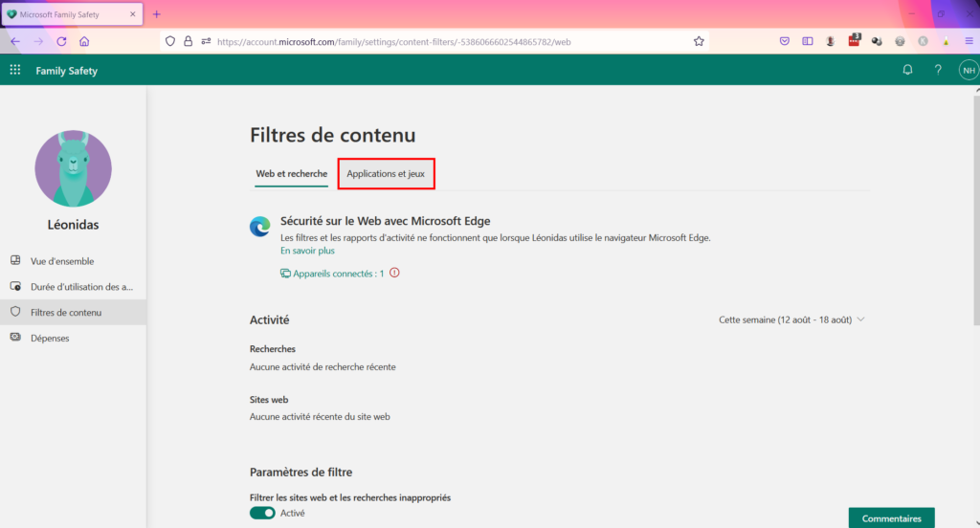Screen dimensions: 980x528
Task: Open the NH account avatar menu
Action: [x=969, y=70]
